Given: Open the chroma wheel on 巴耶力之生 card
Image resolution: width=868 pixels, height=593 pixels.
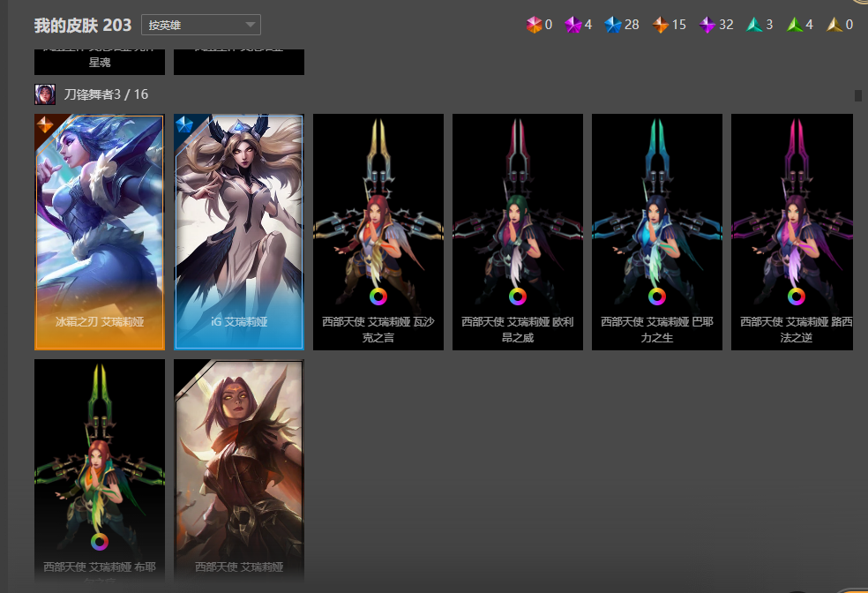Looking at the screenshot, I should 657,296.
